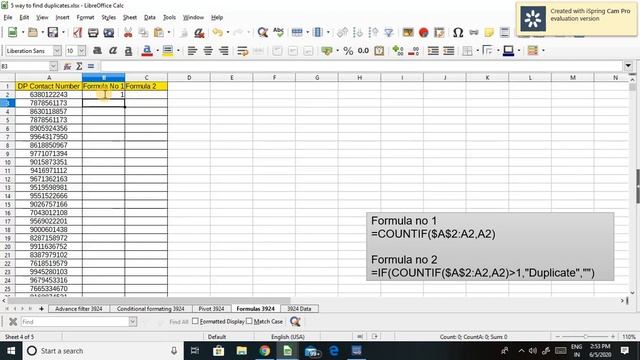Open the File menu
Screen dimensions: 640x360
point(8,17)
